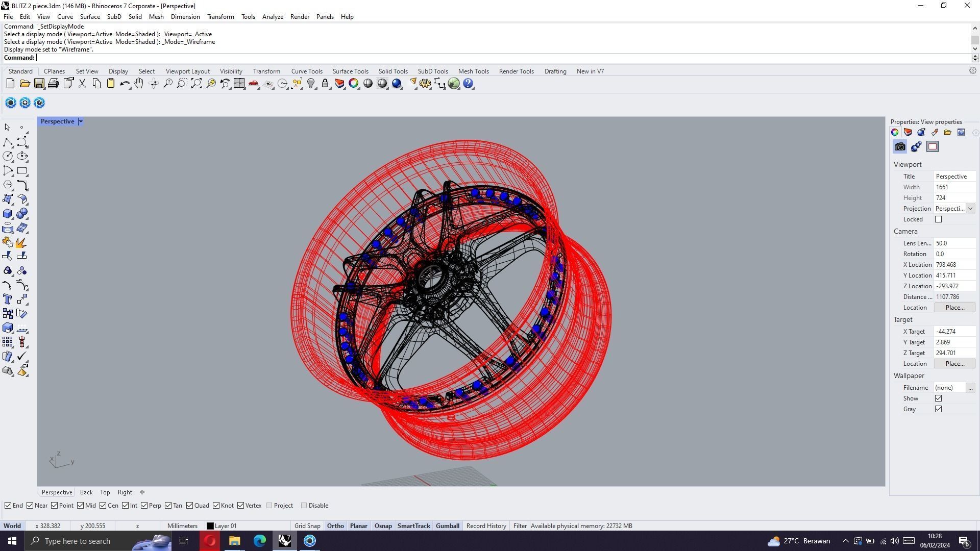Image resolution: width=980 pixels, height=551 pixels.
Task: Toggle the Locked viewport checkbox
Action: pyautogui.click(x=938, y=219)
